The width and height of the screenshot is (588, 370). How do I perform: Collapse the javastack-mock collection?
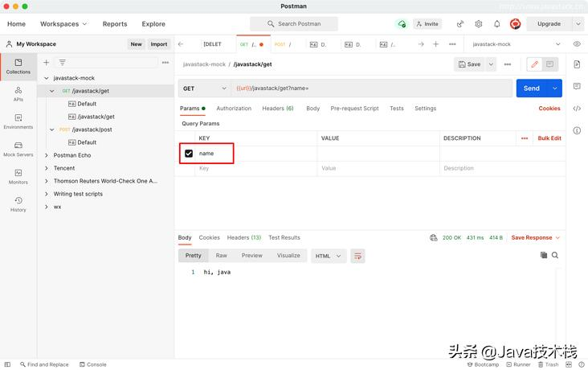47,78
